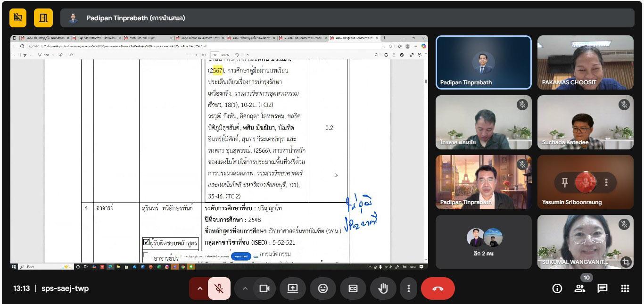Viewport: 644px width, 304px height.
Task: Show the participants list with 10 people
Action: (580, 288)
